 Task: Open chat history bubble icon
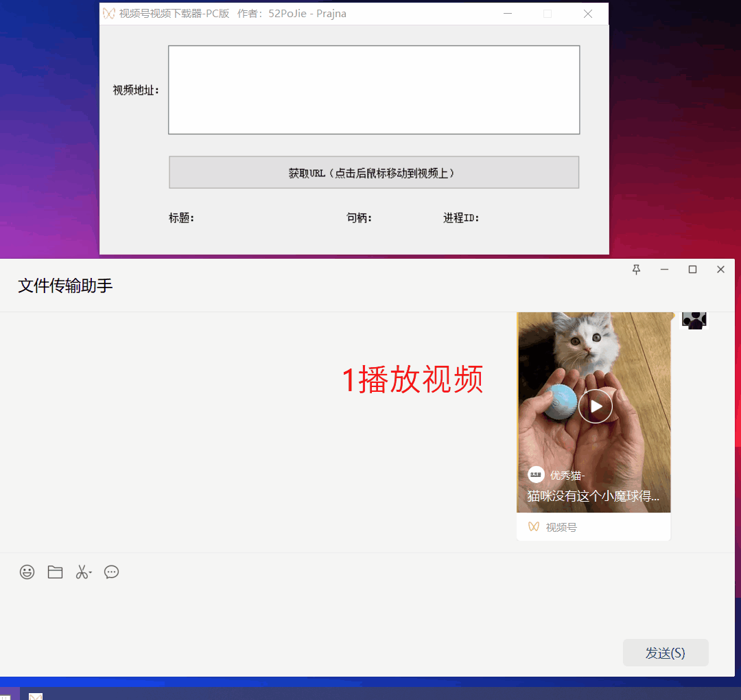tap(112, 572)
